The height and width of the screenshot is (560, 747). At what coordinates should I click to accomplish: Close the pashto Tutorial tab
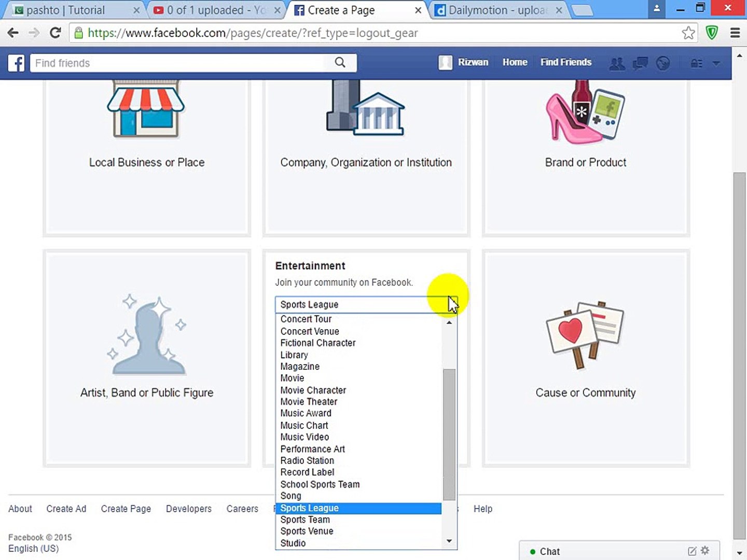coord(136,10)
